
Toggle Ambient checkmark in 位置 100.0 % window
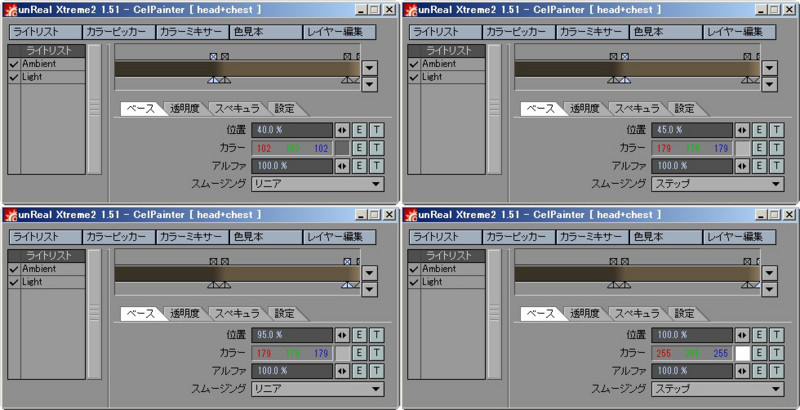pyautogui.click(x=414, y=269)
